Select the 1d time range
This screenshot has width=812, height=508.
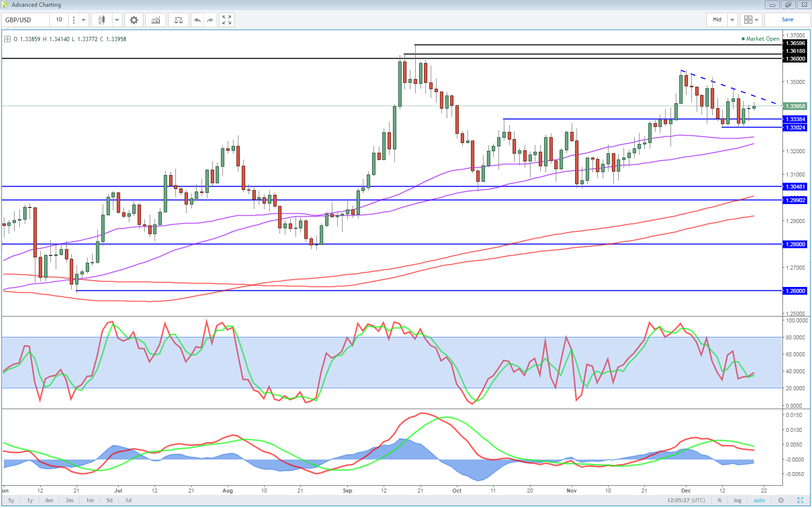[x=128, y=500]
